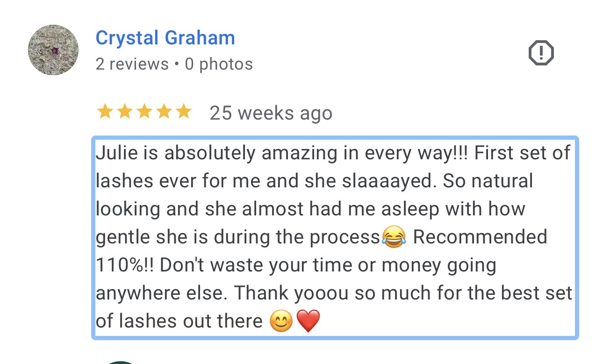Click the fourth yellow rating star

tap(164, 112)
